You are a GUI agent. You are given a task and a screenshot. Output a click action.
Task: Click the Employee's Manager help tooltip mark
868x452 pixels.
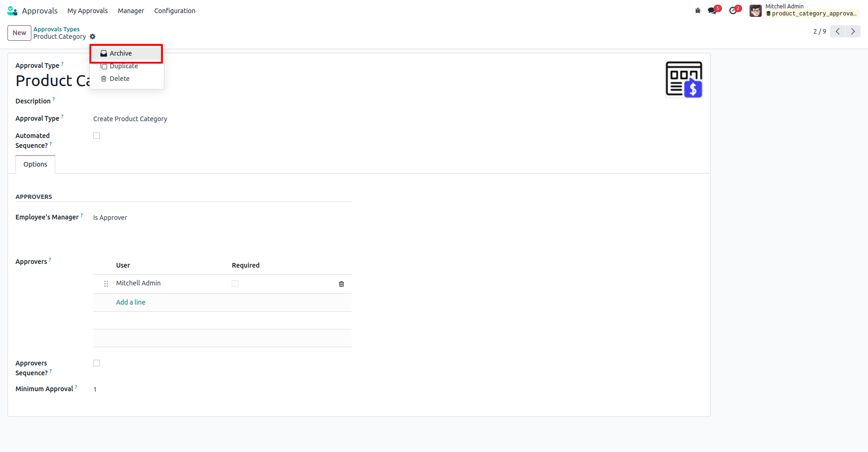(81, 215)
